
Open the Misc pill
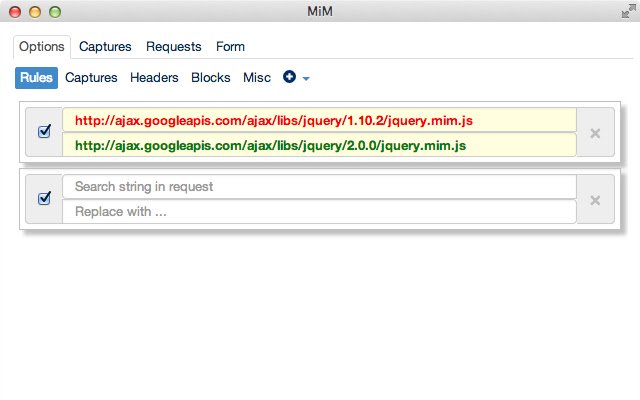point(257,78)
